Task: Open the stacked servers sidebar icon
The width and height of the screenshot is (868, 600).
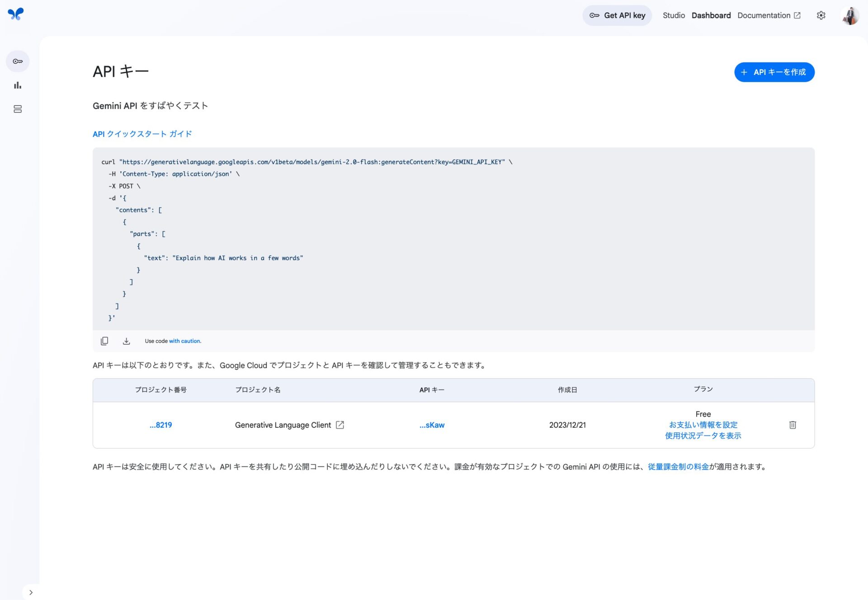Action: [18, 109]
